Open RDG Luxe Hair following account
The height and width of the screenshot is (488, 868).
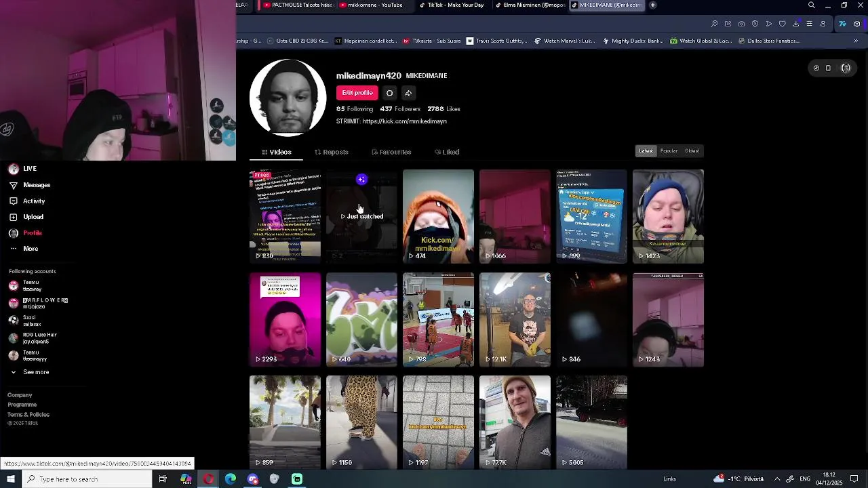tap(33, 338)
